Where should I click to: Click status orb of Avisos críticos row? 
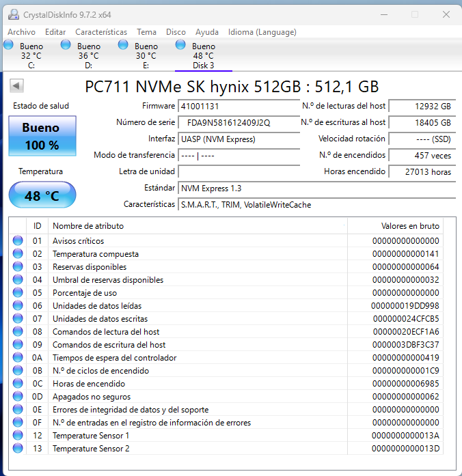[18, 240]
